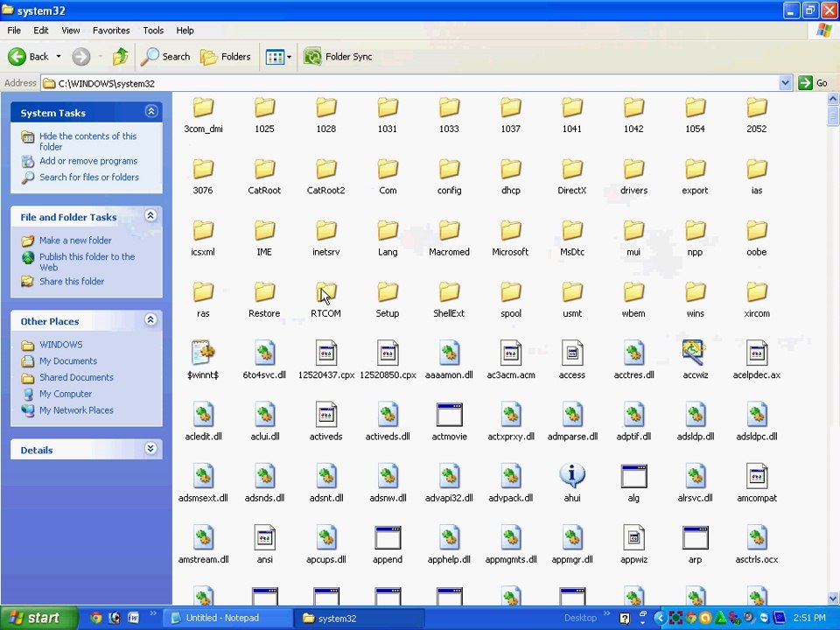Select the actmovie program icon
Image resolution: width=840 pixels, height=630 pixels.
[449, 414]
